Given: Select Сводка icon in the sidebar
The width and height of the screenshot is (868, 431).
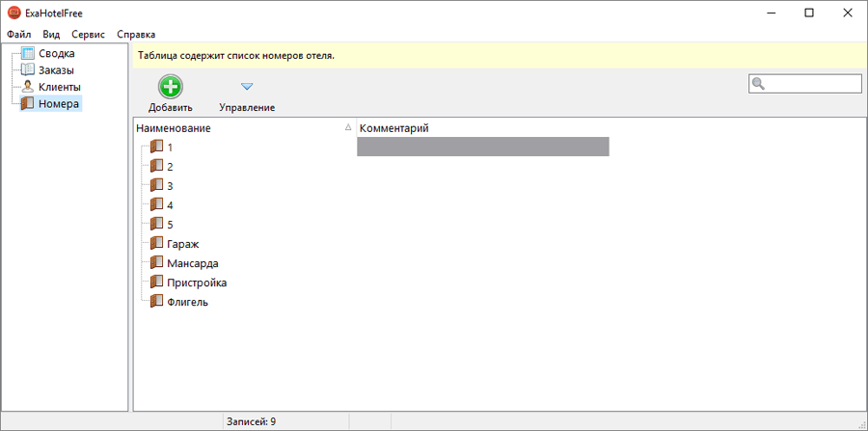Looking at the screenshot, I should pos(27,54).
